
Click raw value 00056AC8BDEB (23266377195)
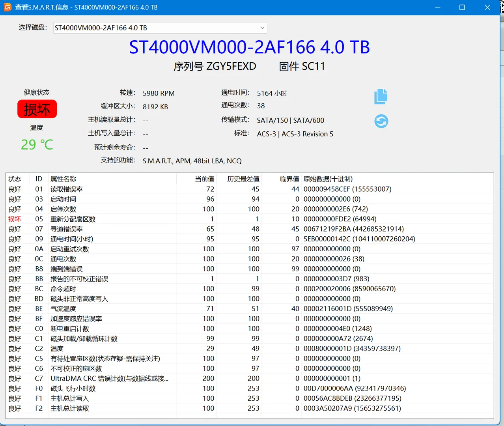tap(353, 398)
